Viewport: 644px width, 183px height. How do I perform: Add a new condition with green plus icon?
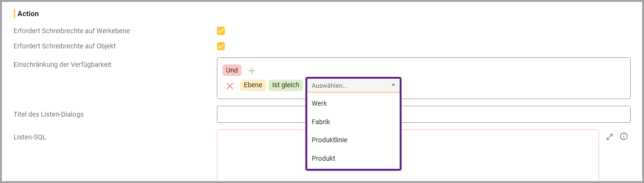[x=251, y=71]
